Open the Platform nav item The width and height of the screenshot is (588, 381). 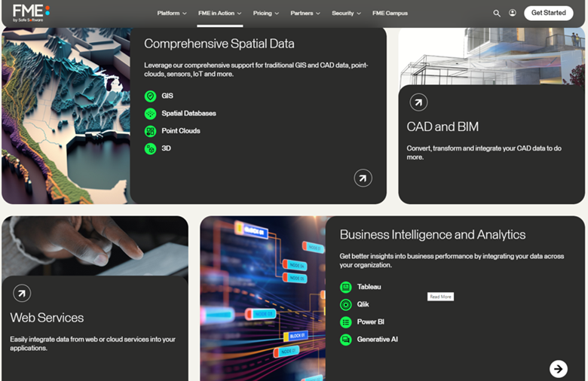point(168,13)
